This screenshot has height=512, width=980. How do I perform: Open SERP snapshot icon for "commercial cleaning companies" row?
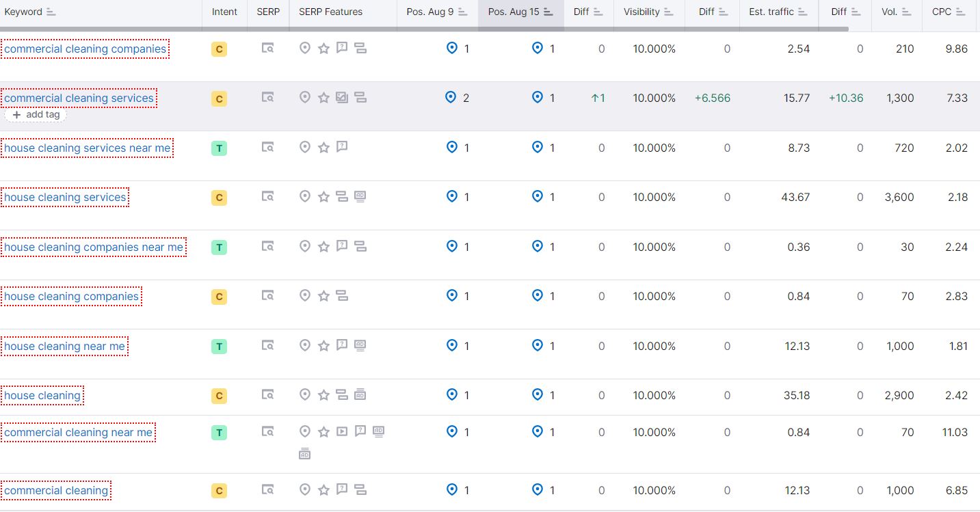tap(268, 49)
